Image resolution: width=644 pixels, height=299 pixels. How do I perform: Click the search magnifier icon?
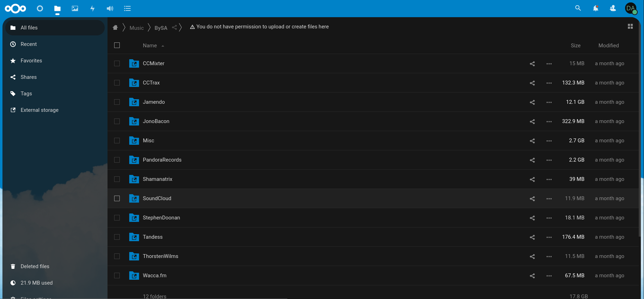(578, 8)
